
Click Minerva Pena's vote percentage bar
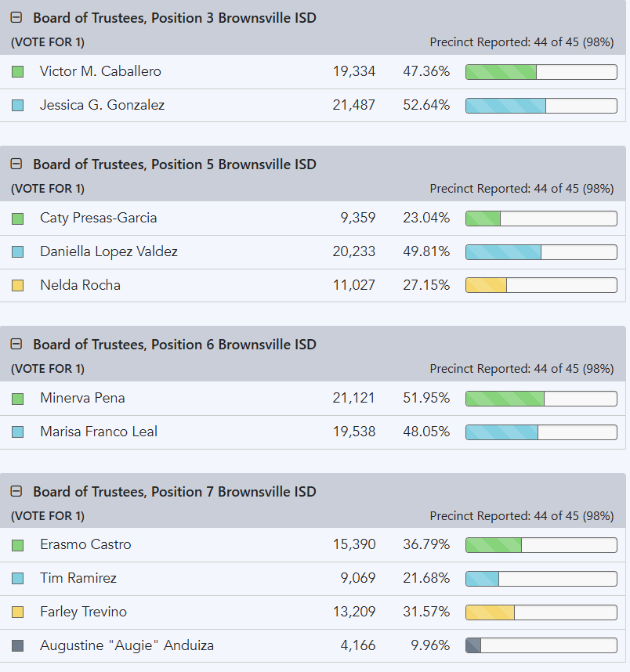[541, 399]
